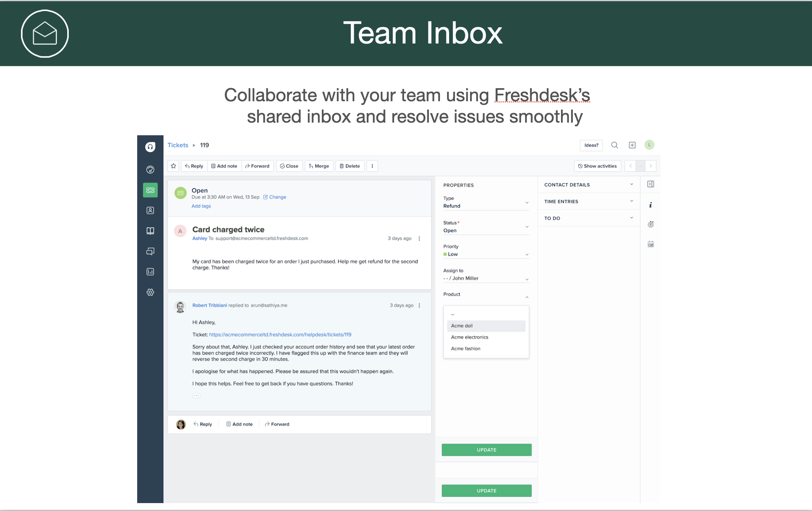
Task: Open the Forums chat icon in sidebar
Action: point(150,251)
